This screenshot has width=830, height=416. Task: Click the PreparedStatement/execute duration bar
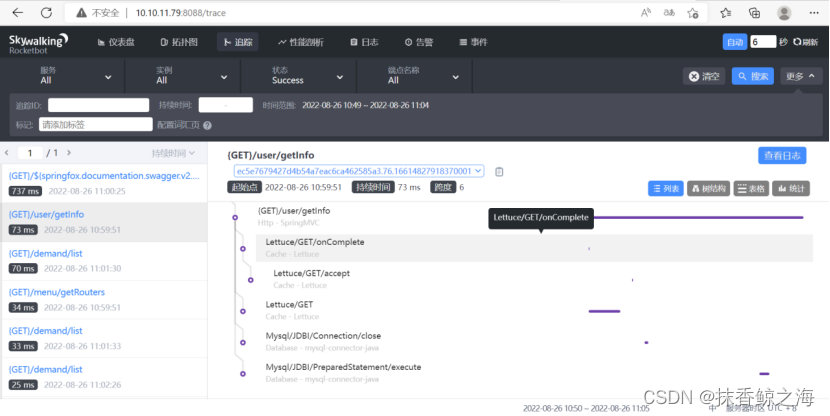tap(764, 374)
